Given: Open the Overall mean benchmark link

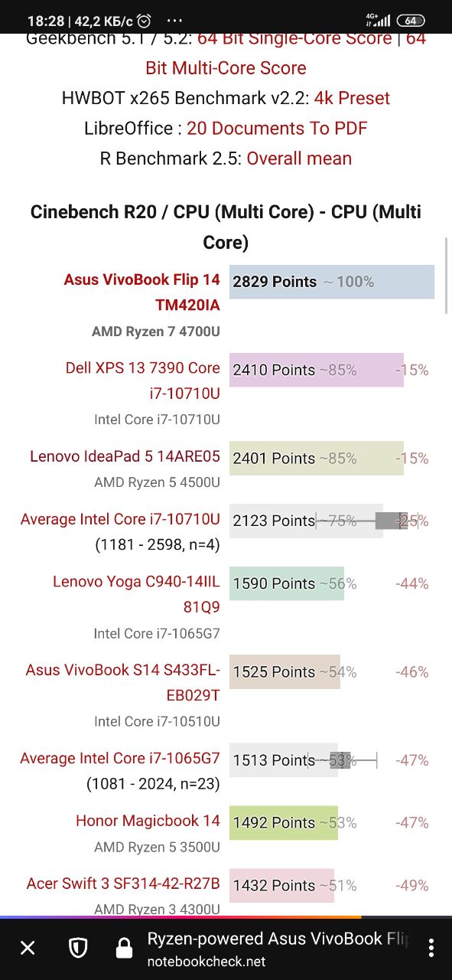Looking at the screenshot, I should pos(299,158).
